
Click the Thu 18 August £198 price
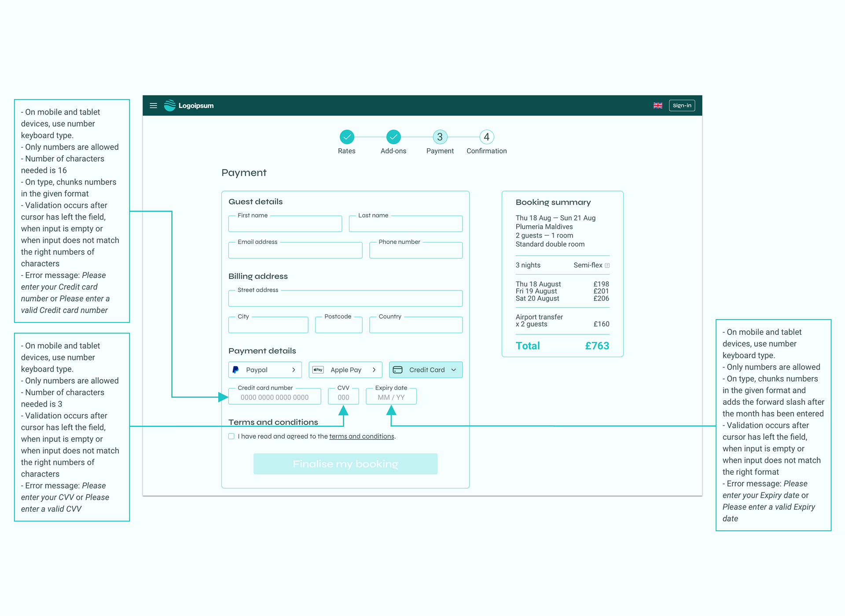coord(601,284)
